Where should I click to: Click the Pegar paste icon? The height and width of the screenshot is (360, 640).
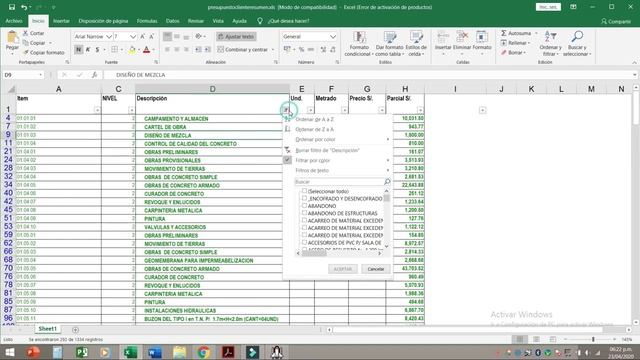12,38
